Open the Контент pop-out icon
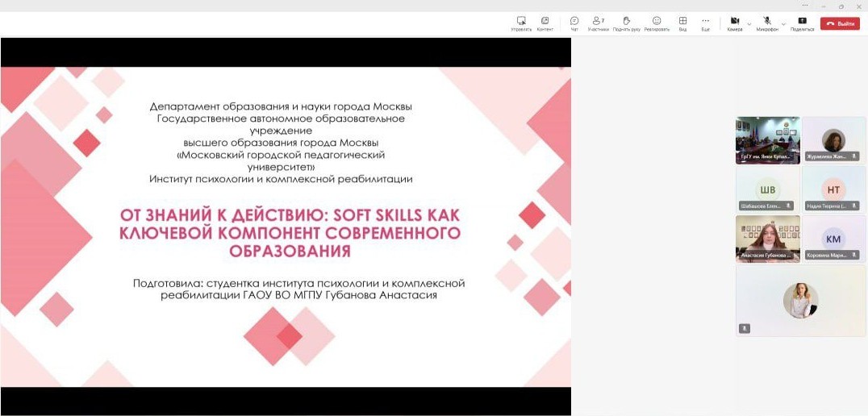 (545, 23)
